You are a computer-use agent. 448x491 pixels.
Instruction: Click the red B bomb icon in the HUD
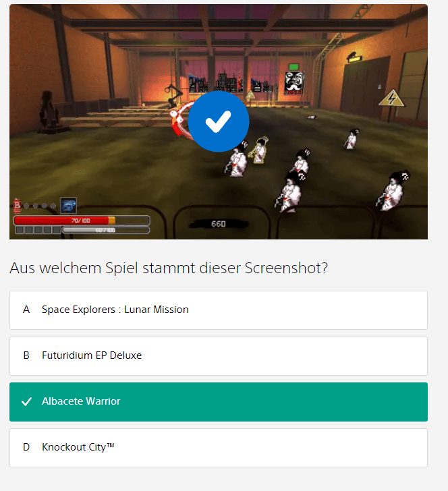(18, 206)
